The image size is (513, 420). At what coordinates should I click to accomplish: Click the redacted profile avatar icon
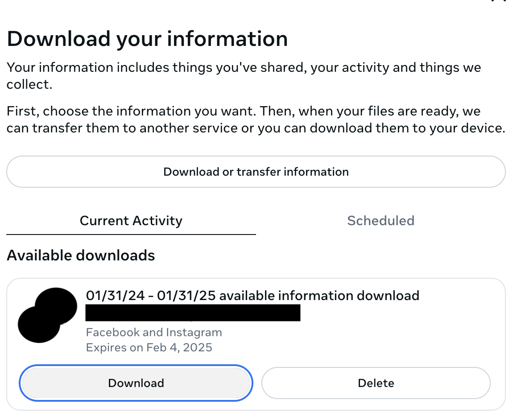pyautogui.click(x=47, y=315)
